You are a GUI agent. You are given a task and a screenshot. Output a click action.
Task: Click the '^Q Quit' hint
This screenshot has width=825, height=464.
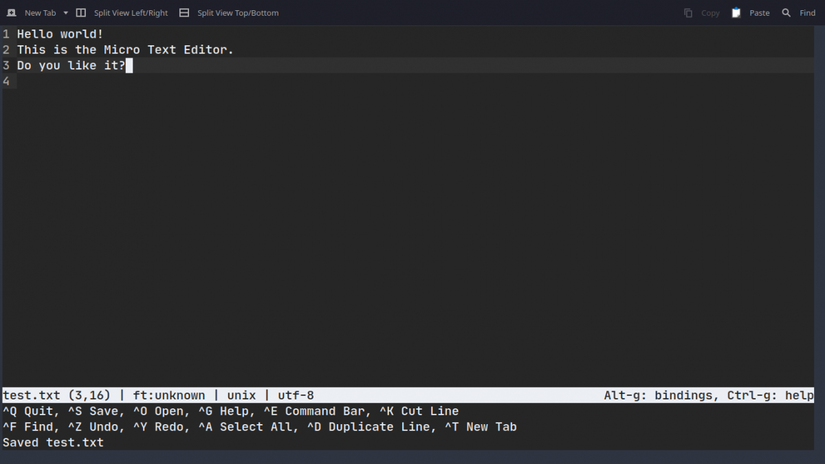tap(28, 411)
